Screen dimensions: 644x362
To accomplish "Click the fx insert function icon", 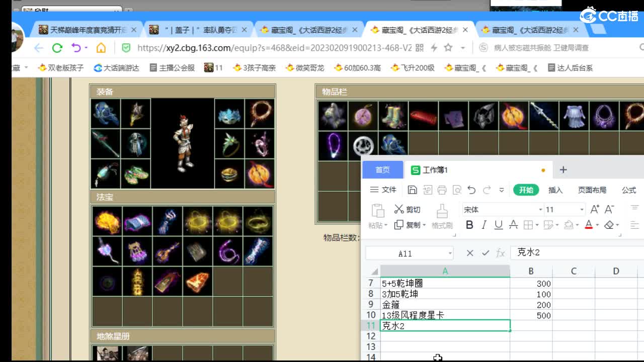I will tap(500, 253).
